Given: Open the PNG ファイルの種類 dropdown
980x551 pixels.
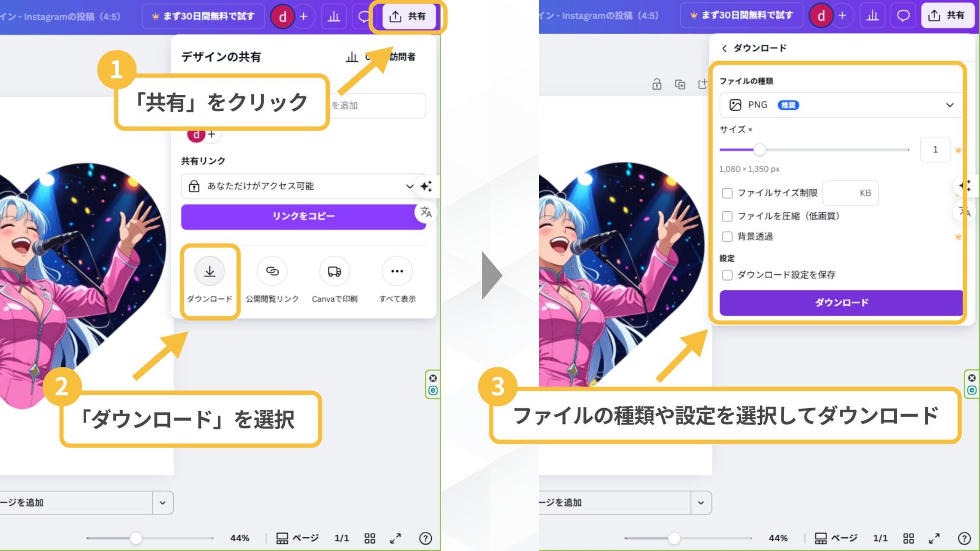Looking at the screenshot, I should (840, 105).
